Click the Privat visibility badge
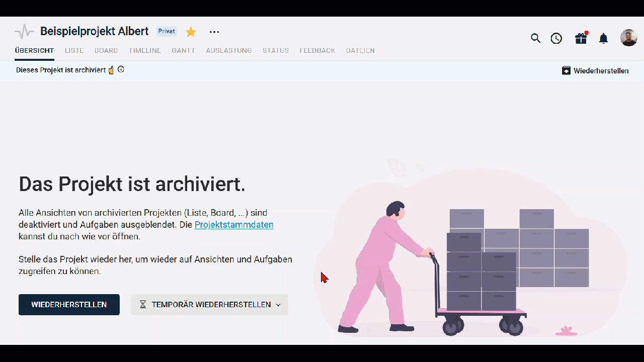644x362 pixels. pyautogui.click(x=167, y=31)
